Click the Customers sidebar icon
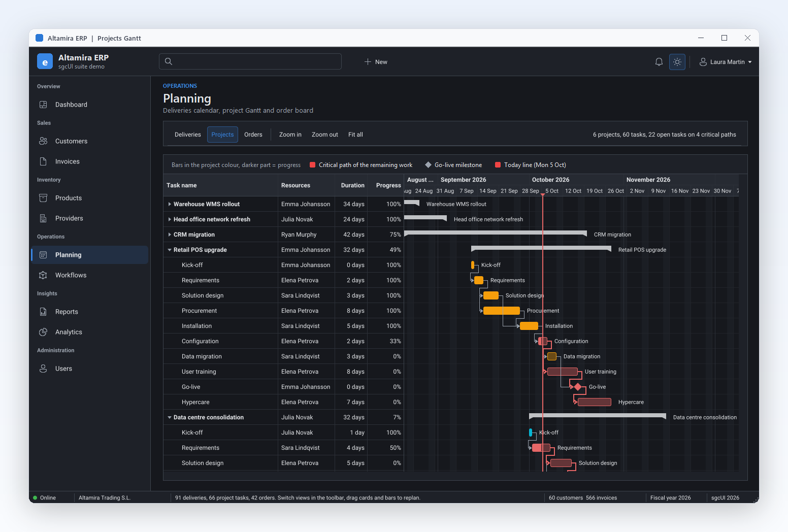Viewport: 788px width, 532px height. pos(43,141)
